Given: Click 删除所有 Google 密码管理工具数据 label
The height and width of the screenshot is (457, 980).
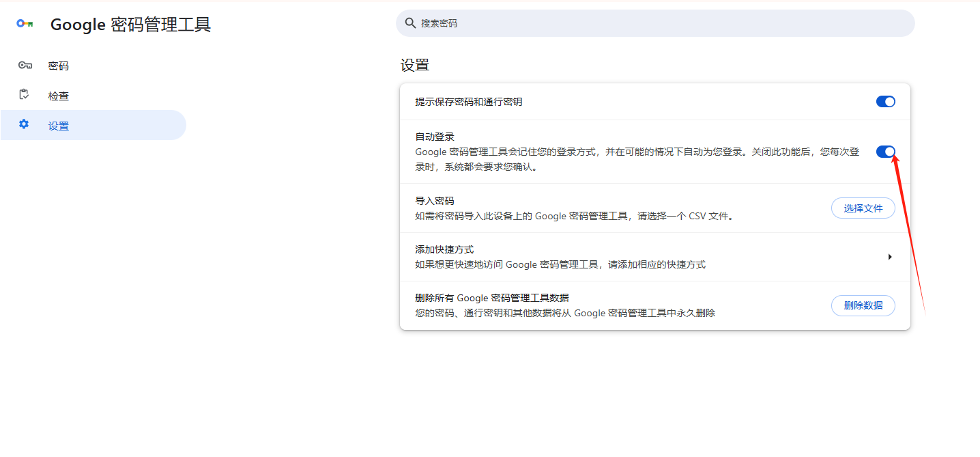Looking at the screenshot, I should (x=492, y=298).
